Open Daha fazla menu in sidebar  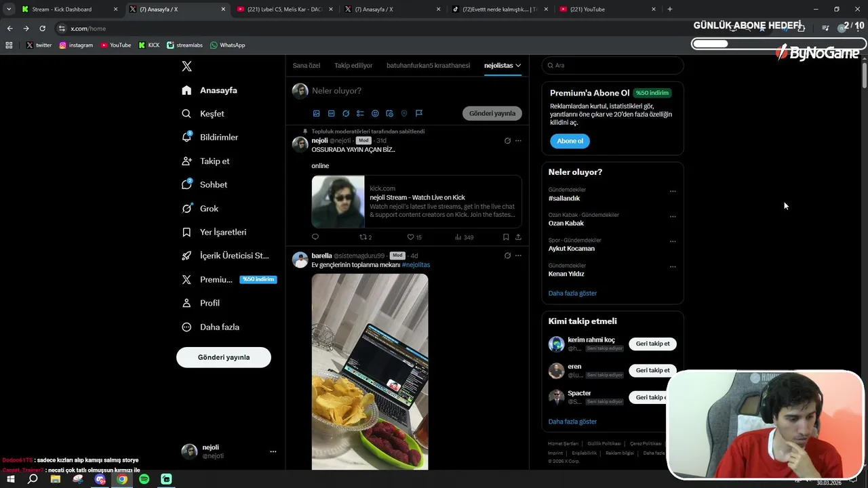pos(210,327)
